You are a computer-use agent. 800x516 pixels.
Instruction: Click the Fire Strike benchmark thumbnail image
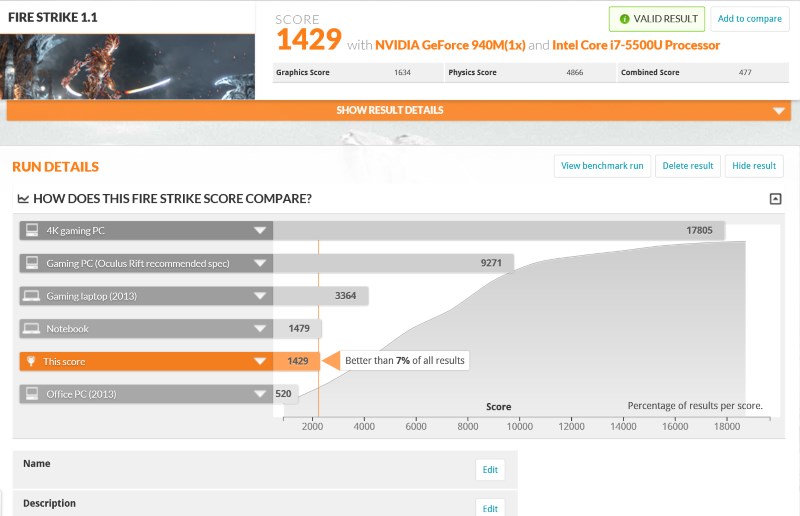pyautogui.click(x=127, y=67)
